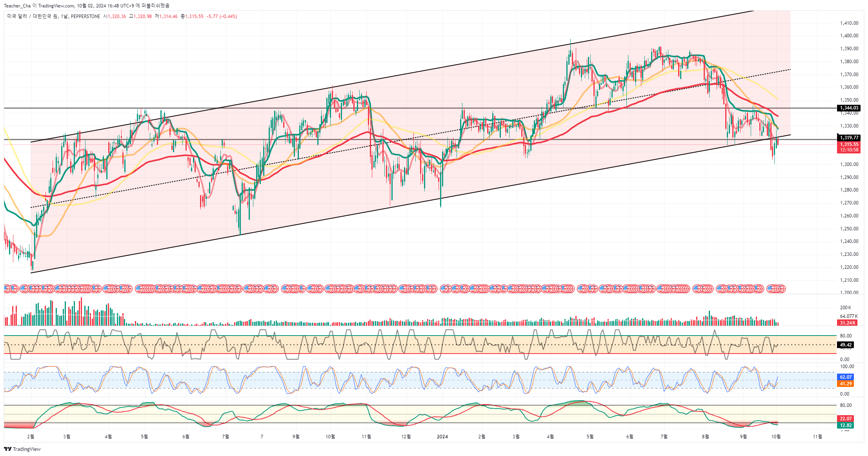The image size is (868, 456).
Task: Click the 2024 year label on time axis
Action: [x=442, y=437]
